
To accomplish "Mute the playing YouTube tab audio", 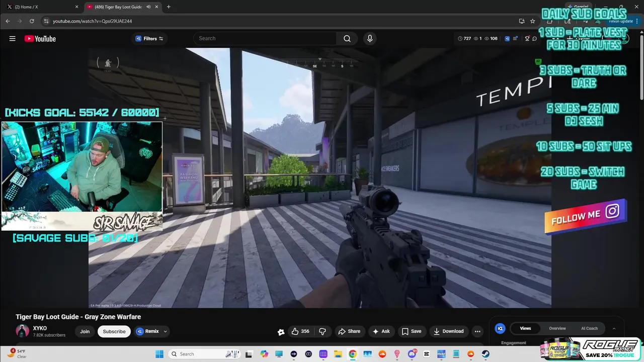I will (x=148, y=7).
